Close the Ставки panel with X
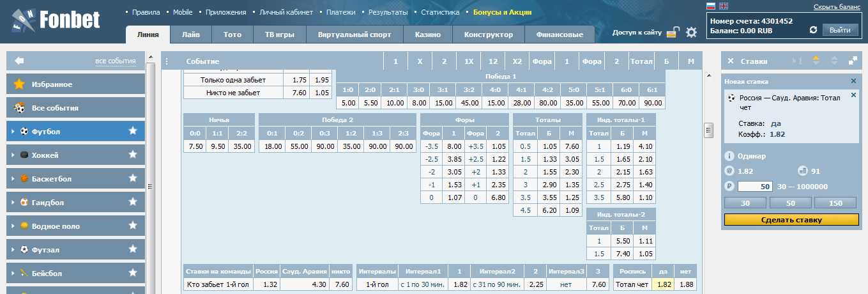The image size is (868, 294). (731, 61)
